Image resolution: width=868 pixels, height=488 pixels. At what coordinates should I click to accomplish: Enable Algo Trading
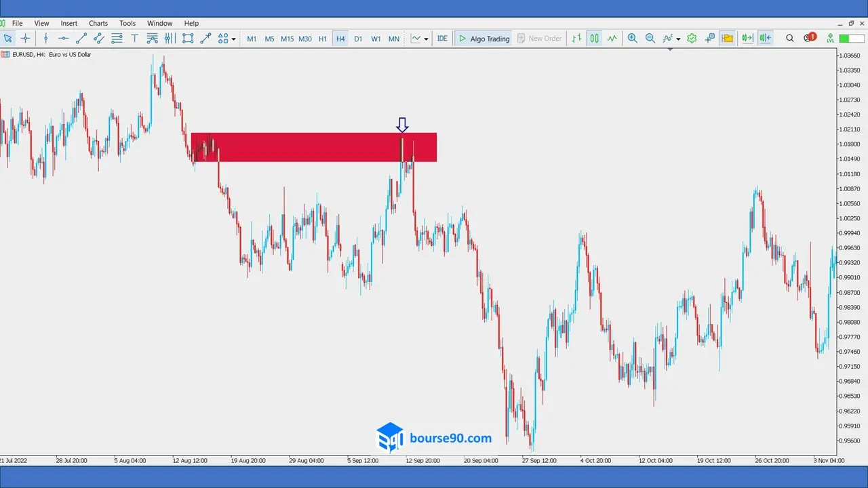[x=484, y=39]
